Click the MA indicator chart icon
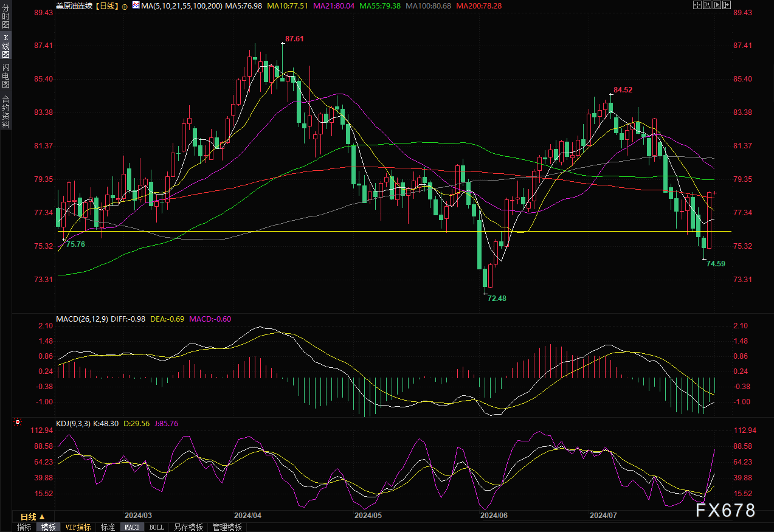This screenshot has width=774, height=532. pos(134,5)
